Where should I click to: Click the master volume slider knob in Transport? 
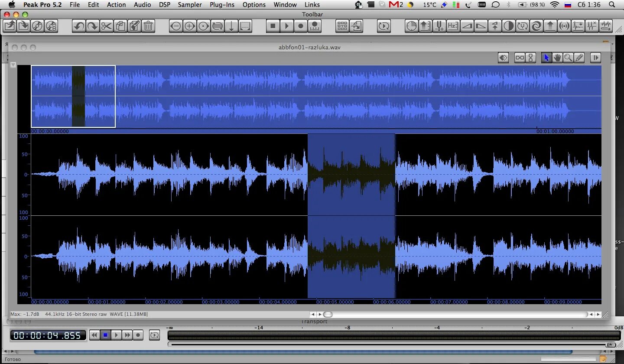(611, 345)
